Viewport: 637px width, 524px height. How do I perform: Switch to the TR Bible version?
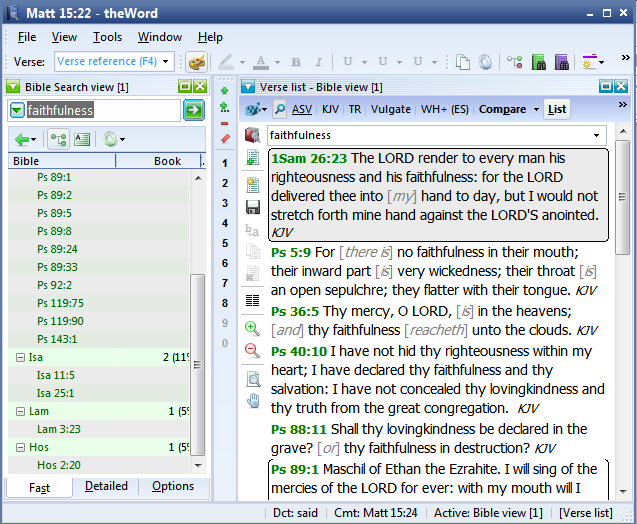[355, 109]
